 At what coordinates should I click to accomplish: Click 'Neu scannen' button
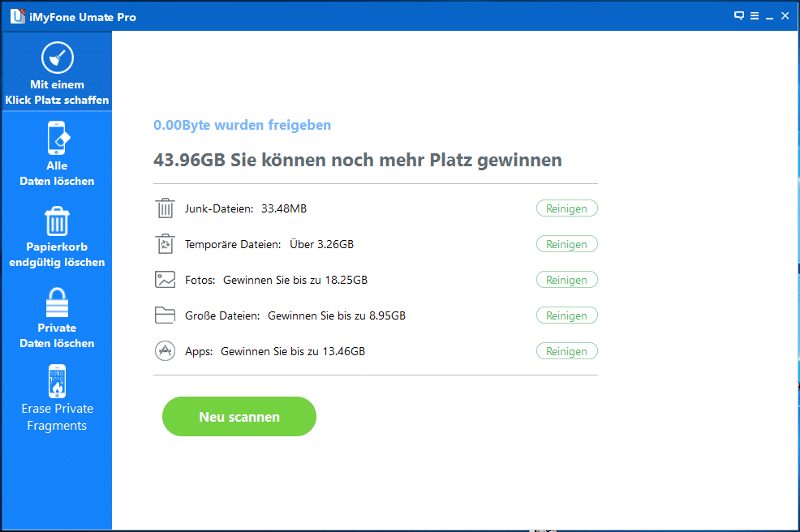point(239,417)
